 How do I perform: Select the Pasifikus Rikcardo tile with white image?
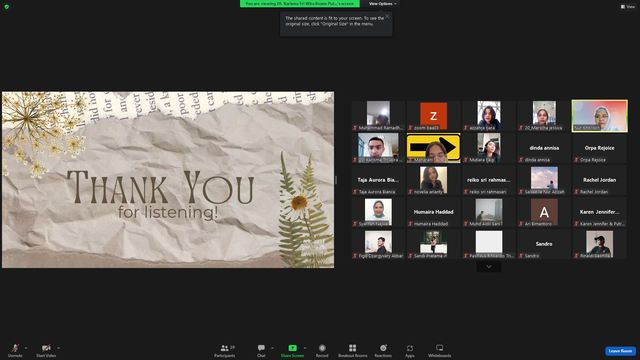tap(489, 244)
